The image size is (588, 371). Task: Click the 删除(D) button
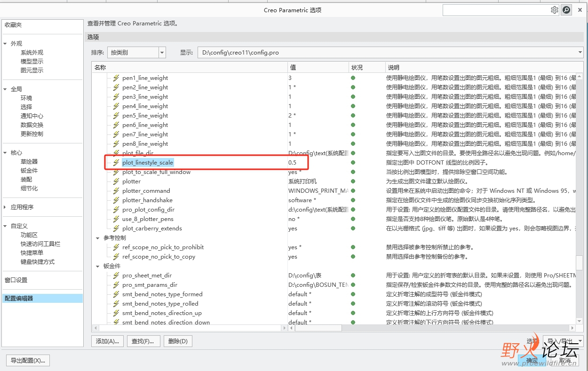tap(178, 341)
